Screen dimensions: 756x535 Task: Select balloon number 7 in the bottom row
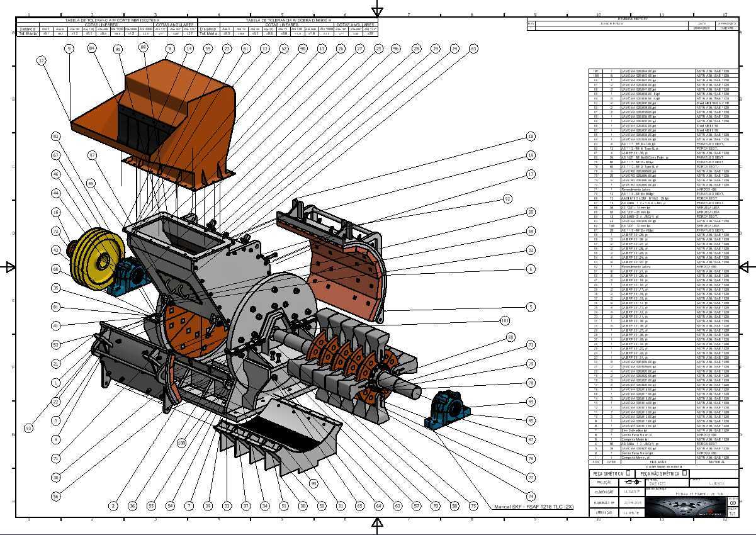pyautogui.click(x=189, y=505)
